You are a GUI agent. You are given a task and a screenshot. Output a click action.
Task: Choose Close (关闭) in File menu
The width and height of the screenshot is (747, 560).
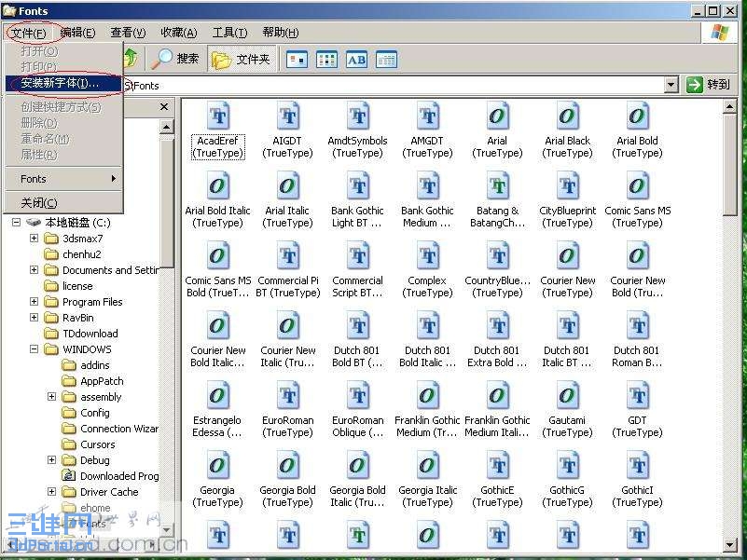pos(63,203)
